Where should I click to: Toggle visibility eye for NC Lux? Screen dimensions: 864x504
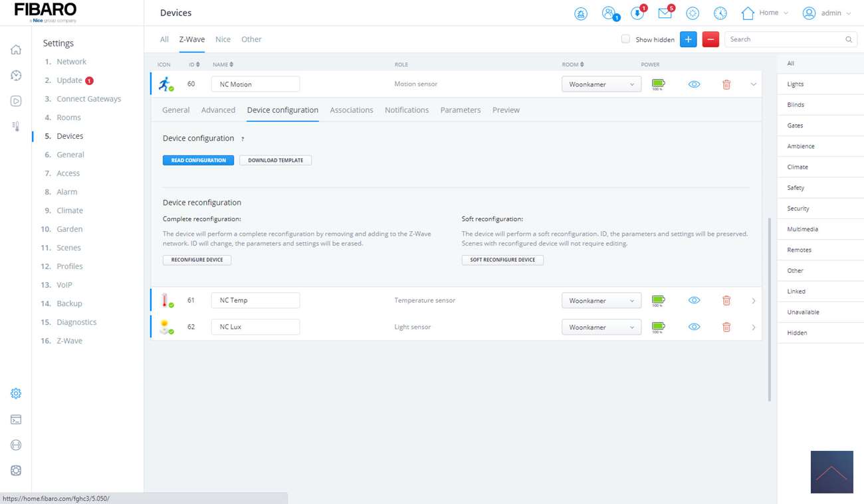click(x=694, y=327)
